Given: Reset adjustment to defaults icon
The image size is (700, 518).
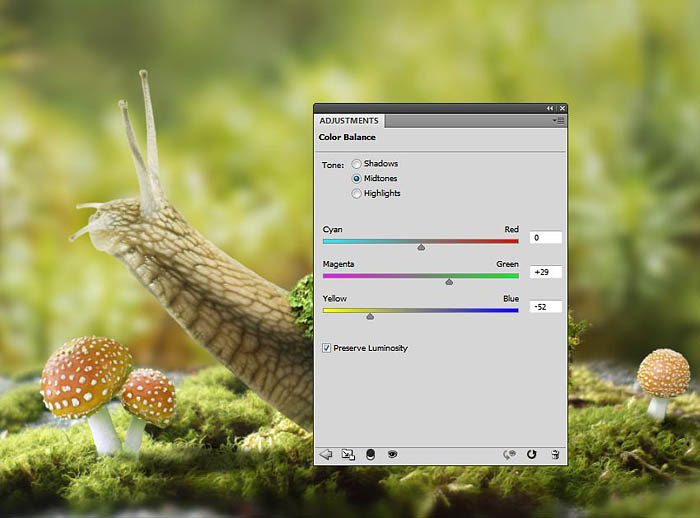Looking at the screenshot, I should tap(531, 454).
